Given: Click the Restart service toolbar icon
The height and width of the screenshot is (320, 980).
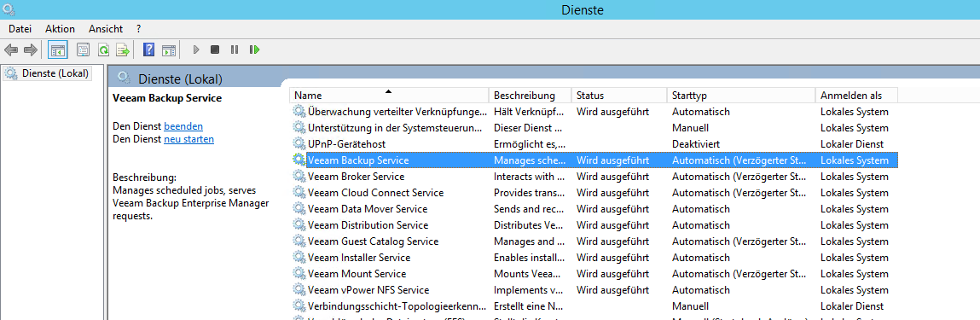Looking at the screenshot, I should point(254,49).
